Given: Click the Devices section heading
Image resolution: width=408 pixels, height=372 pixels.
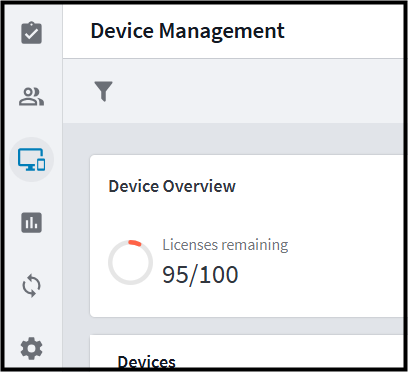Looking at the screenshot, I should (147, 362).
